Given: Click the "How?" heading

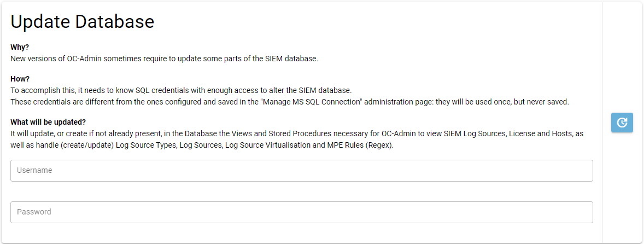Looking at the screenshot, I should pyautogui.click(x=20, y=79).
